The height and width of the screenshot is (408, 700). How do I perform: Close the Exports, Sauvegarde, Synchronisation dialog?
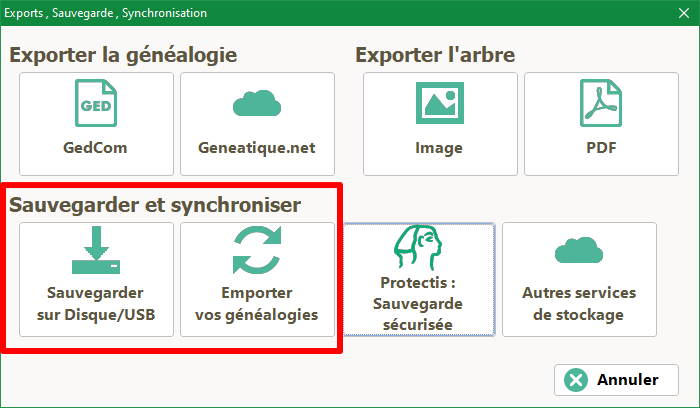684,13
